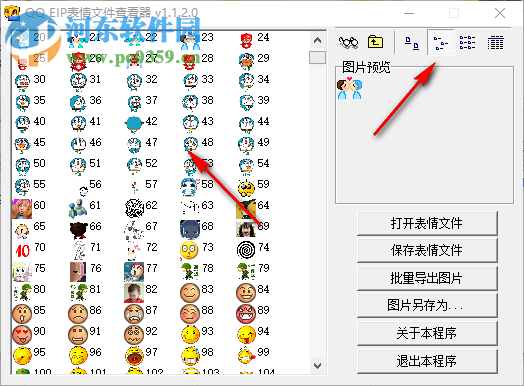
Task: Minimize the QQ EIP viewer window
Action: point(409,13)
